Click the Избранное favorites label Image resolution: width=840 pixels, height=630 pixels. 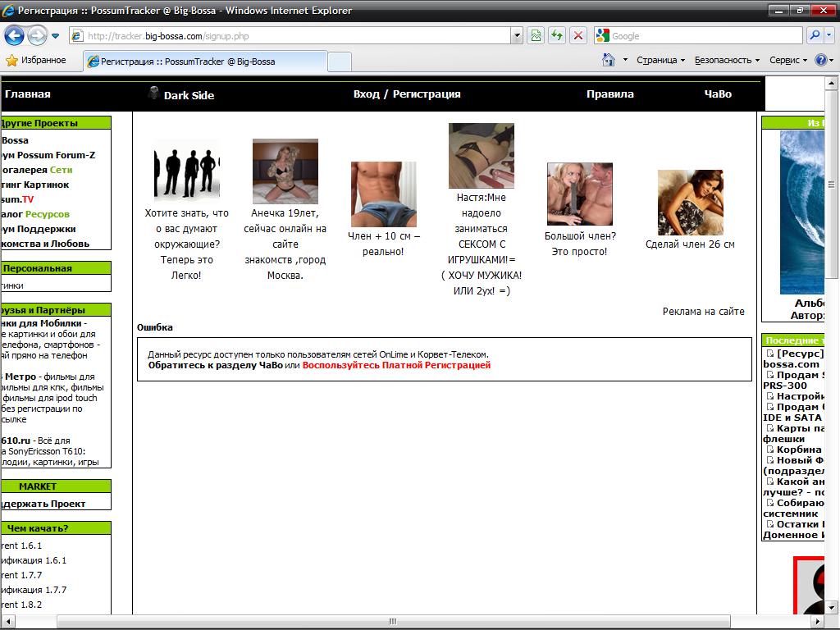pos(43,60)
